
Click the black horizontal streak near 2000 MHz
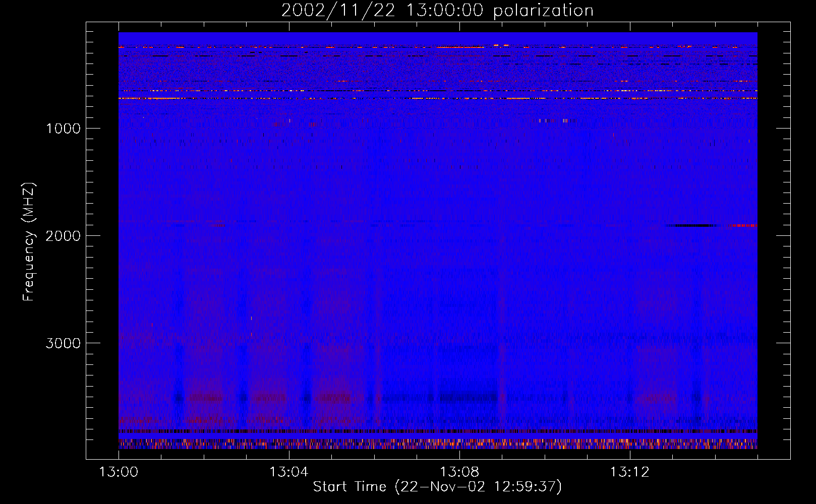pos(692,225)
